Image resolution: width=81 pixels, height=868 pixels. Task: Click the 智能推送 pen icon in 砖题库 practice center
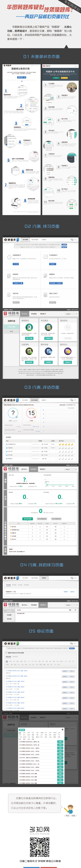[29, 327]
